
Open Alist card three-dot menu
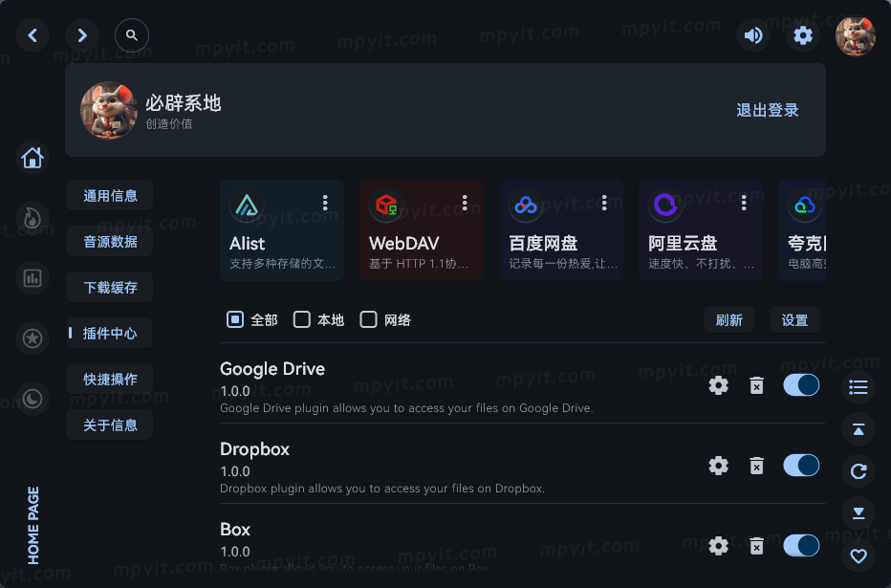tap(325, 203)
